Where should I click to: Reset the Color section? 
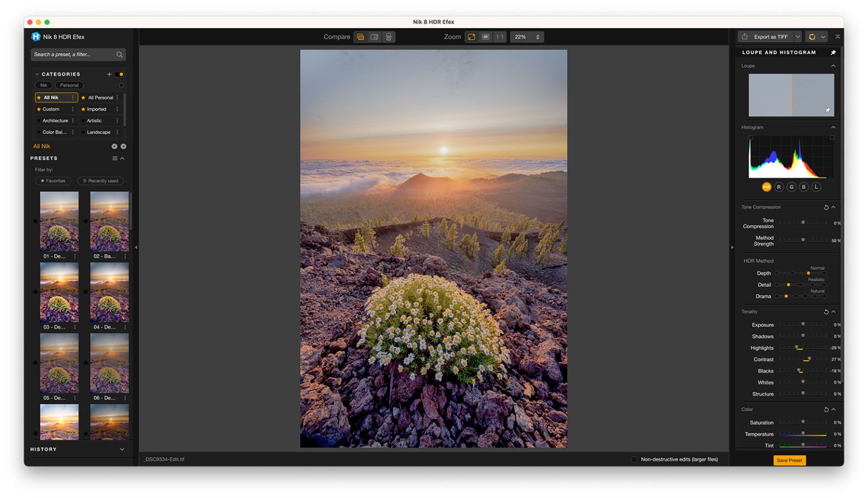coord(826,409)
